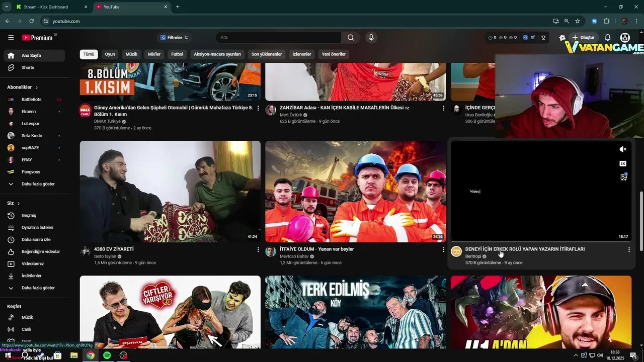Viewport: 644px width, 362px height.
Task: Click the Oluştur create button
Action: (583, 38)
